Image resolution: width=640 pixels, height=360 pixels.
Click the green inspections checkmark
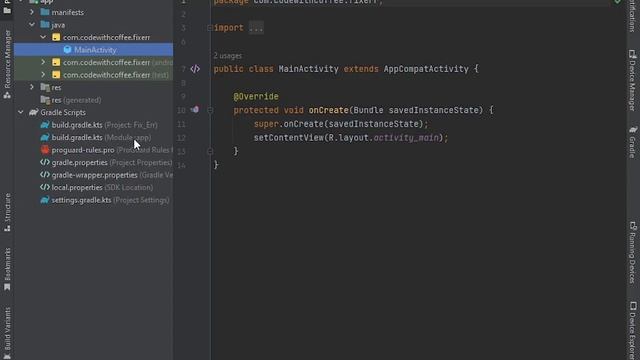point(618,2)
